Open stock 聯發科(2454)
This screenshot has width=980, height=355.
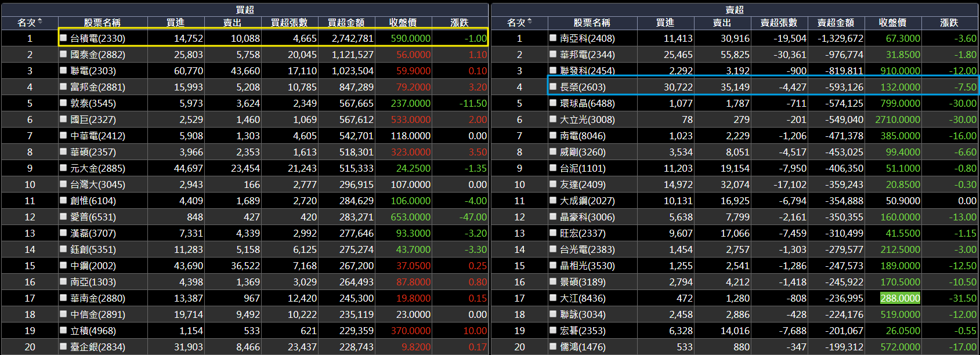tap(587, 71)
